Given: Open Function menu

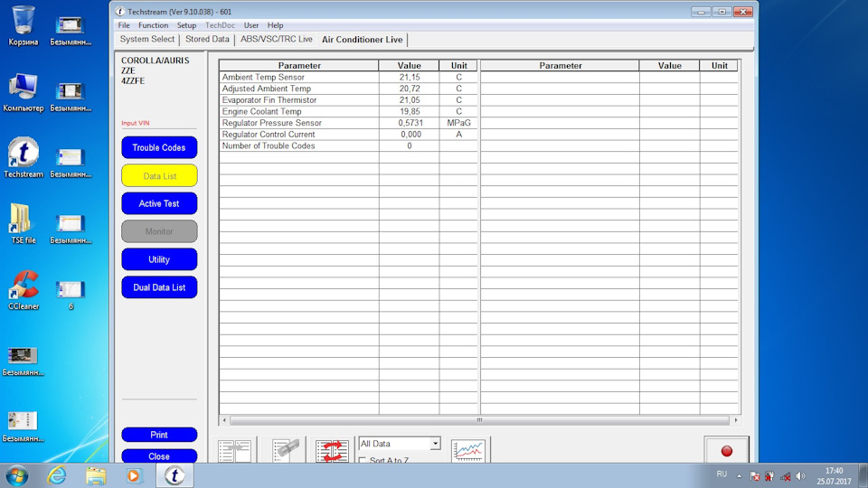Looking at the screenshot, I should click(x=154, y=25).
